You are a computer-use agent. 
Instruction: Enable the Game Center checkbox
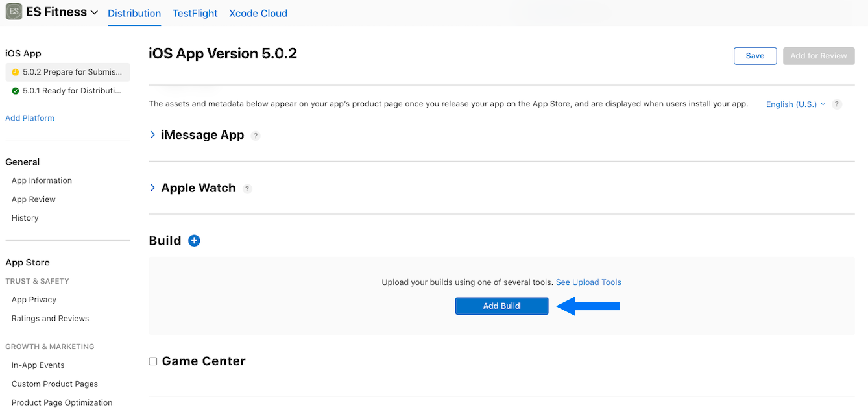pyautogui.click(x=153, y=361)
